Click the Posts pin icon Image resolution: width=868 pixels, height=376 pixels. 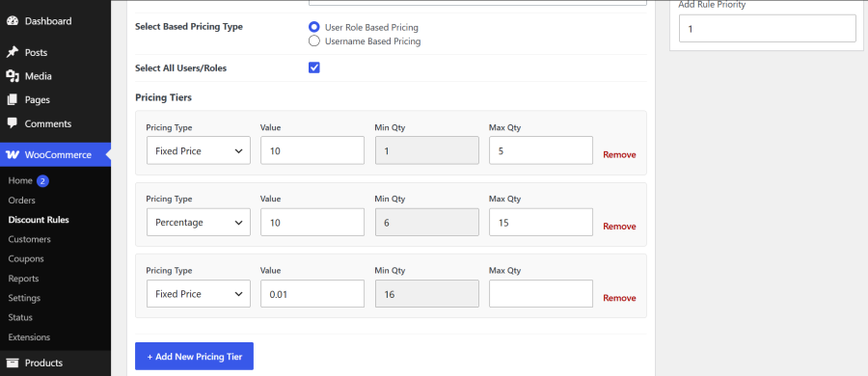tap(13, 53)
